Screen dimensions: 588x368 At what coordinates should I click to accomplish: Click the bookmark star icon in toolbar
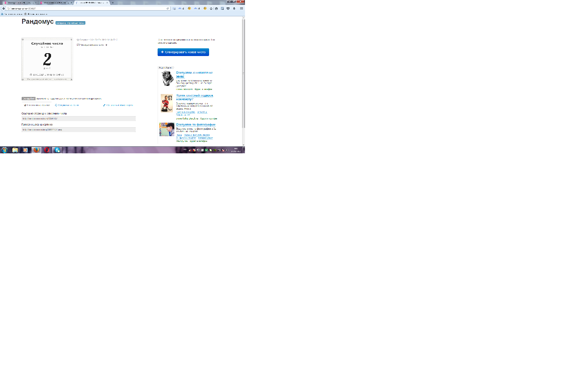211,8
